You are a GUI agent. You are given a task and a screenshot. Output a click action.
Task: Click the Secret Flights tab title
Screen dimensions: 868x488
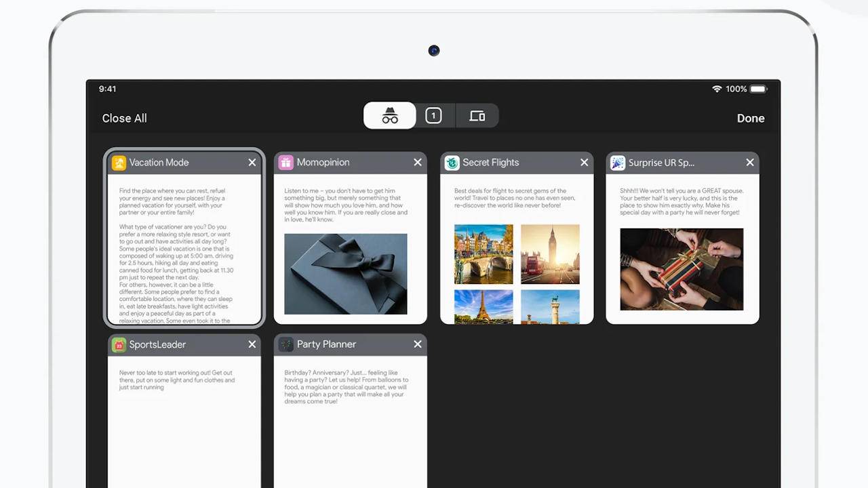click(490, 163)
